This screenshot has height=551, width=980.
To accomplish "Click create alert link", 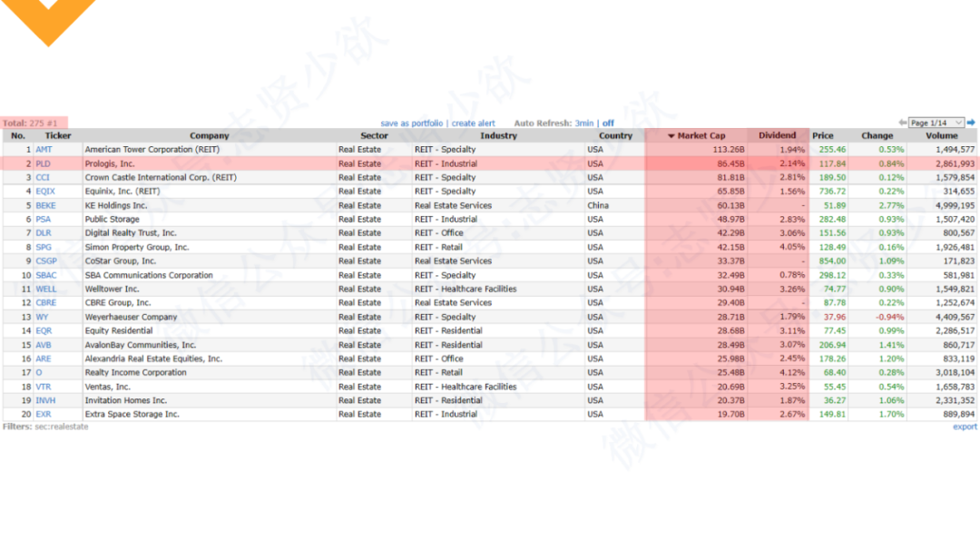I will coord(474,123).
